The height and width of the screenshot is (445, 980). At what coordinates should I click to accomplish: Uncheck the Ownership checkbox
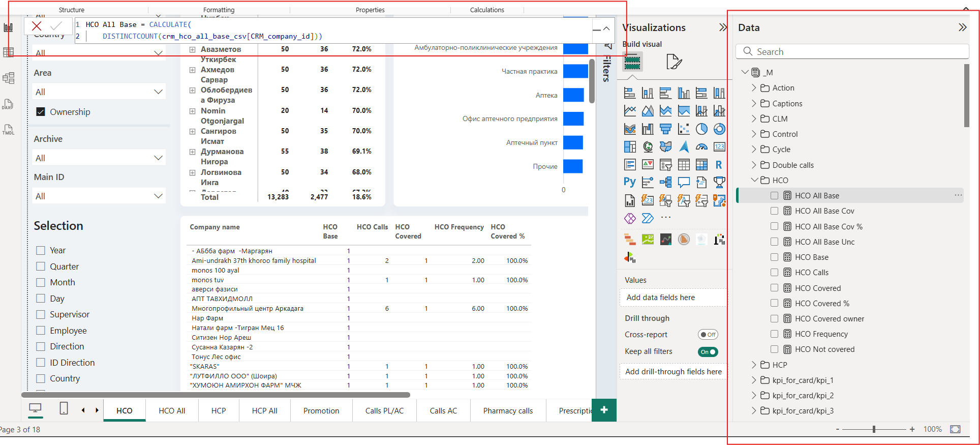(41, 112)
